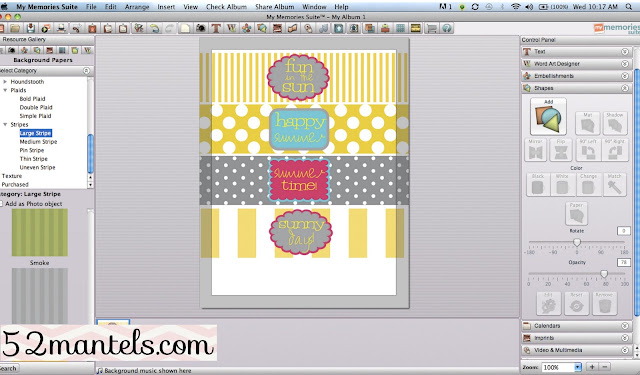Show photos tab in Resource Gallery
The image size is (640, 375).
(12, 50)
